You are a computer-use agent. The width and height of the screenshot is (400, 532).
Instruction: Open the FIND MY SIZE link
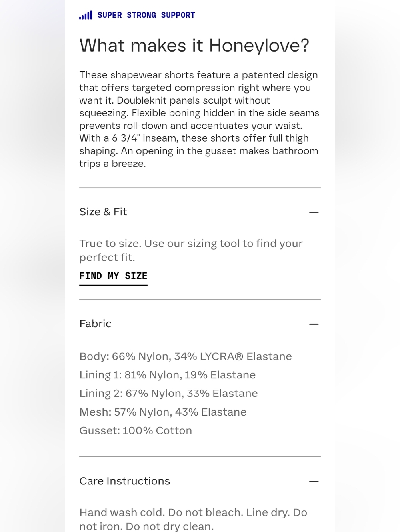click(x=113, y=277)
